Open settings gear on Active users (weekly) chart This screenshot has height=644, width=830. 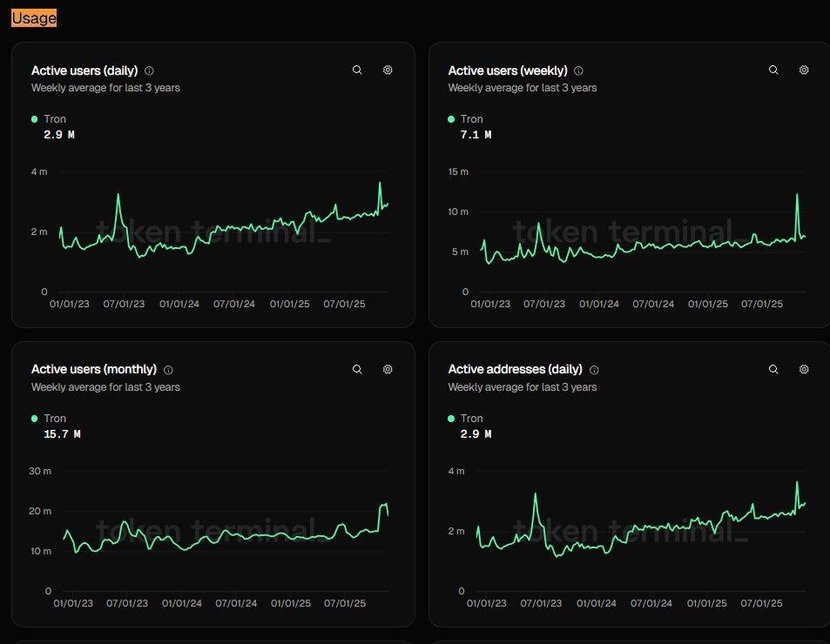804,70
